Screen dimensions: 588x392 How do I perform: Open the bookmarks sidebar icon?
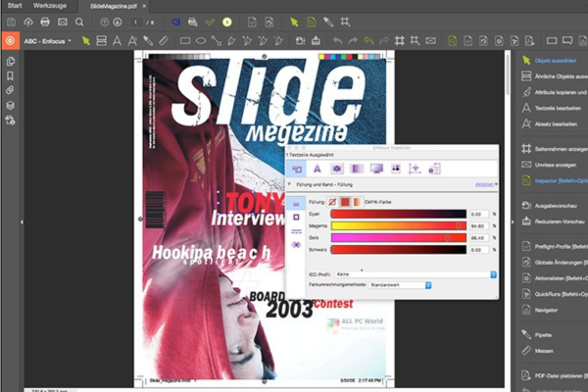[11, 75]
